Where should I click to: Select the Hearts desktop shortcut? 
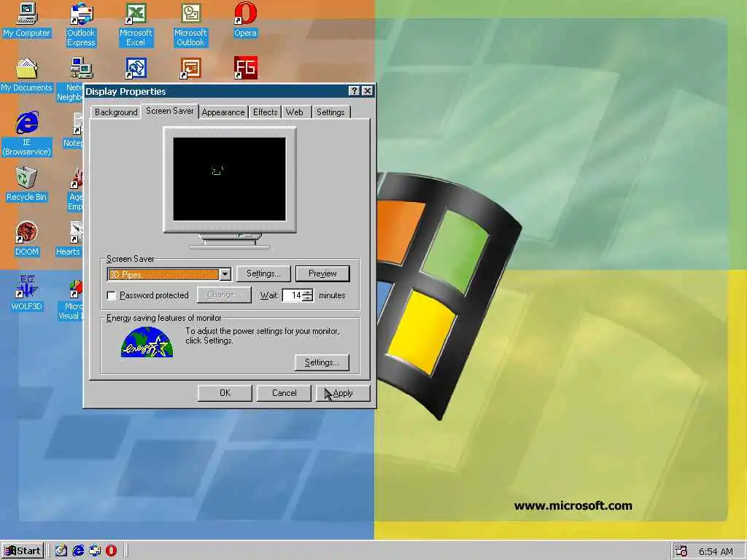(69, 239)
